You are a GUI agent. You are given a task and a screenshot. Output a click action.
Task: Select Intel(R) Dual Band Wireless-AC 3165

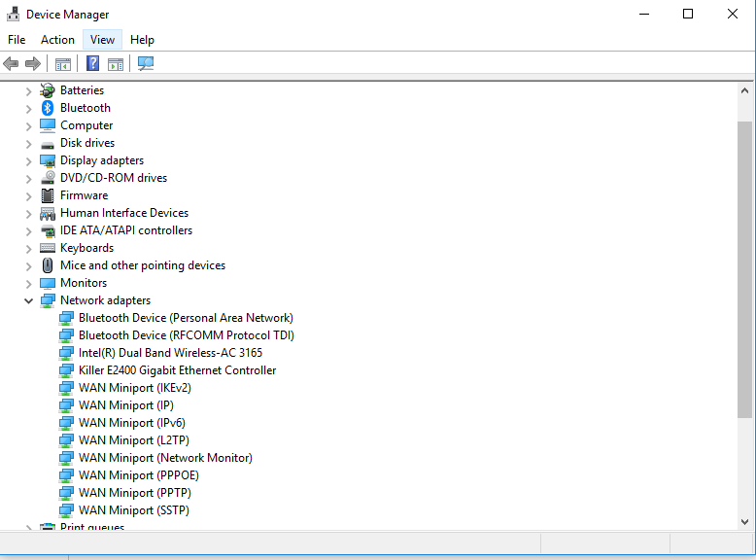tap(170, 353)
